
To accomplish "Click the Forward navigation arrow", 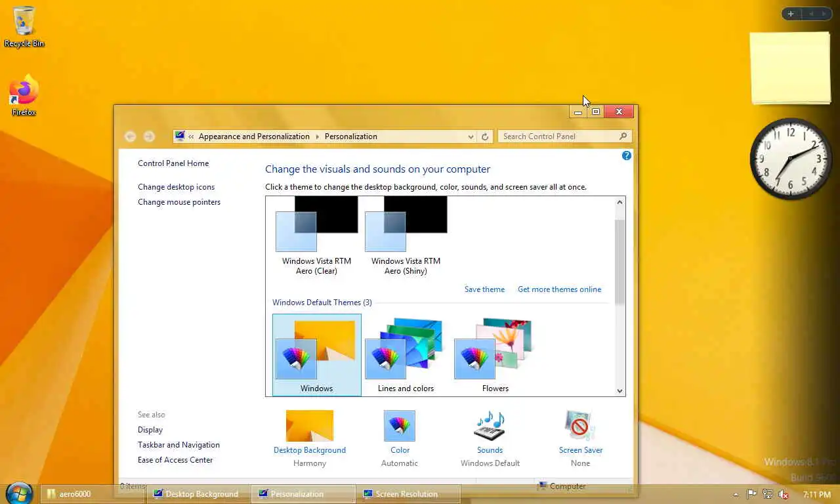I will (149, 136).
